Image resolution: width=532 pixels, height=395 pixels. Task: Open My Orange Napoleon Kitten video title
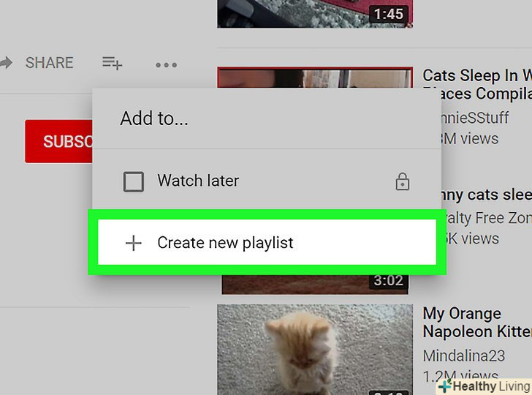coord(477,323)
